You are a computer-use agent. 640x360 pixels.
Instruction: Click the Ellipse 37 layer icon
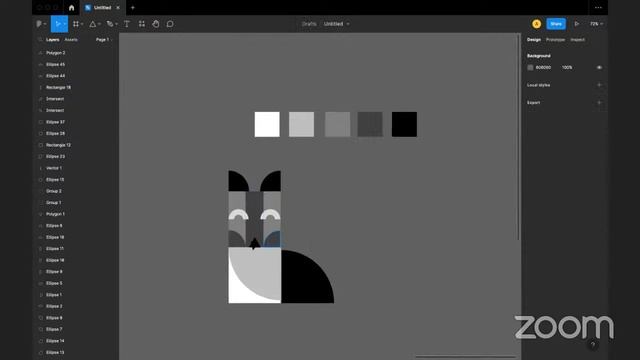(40, 122)
